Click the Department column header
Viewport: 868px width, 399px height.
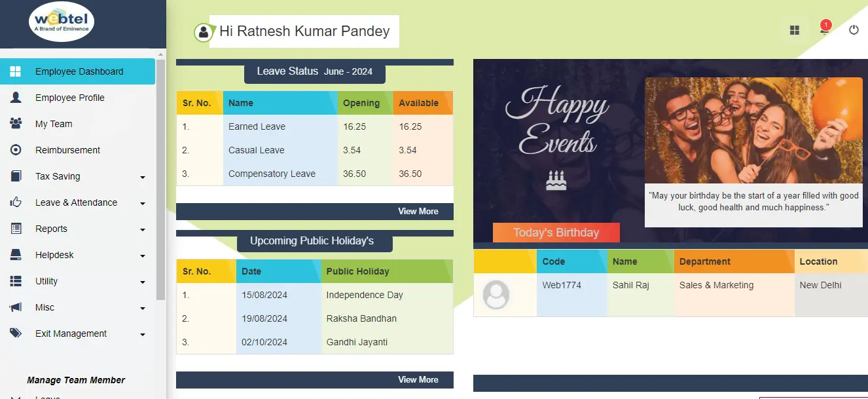click(x=734, y=261)
